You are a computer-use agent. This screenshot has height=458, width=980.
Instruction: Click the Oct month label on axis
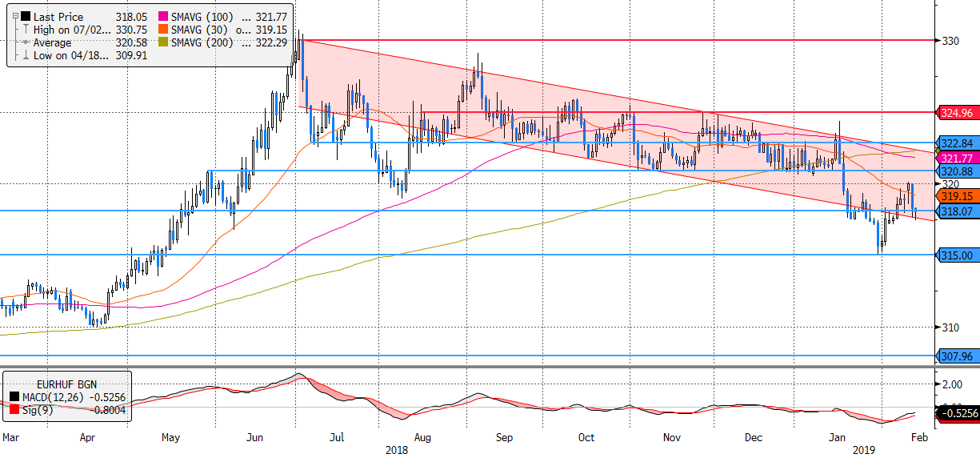point(586,438)
